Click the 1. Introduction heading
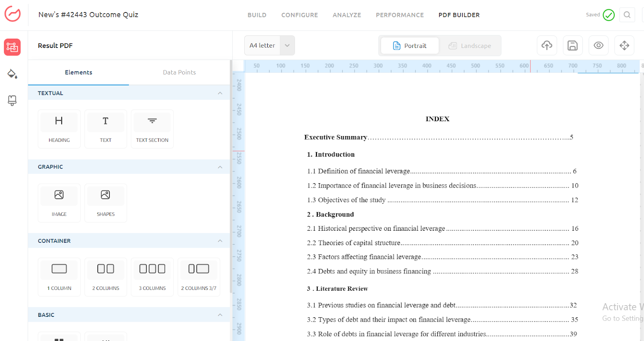The width and height of the screenshot is (644, 341). tap(331, 155)
